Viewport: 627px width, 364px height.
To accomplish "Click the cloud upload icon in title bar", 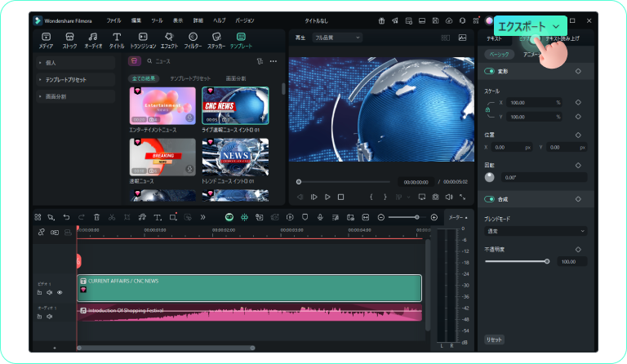I will click(449, 20).
